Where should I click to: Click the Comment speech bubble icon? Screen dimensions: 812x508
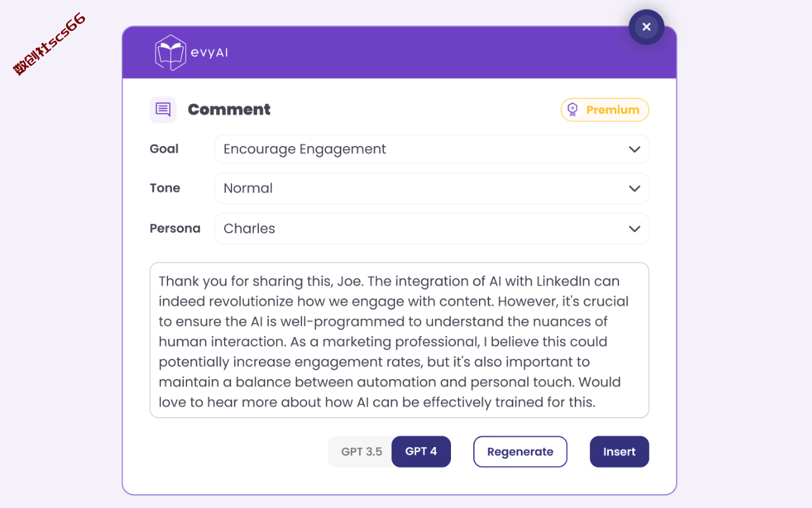pyautogui.click(x=163, y=110)
